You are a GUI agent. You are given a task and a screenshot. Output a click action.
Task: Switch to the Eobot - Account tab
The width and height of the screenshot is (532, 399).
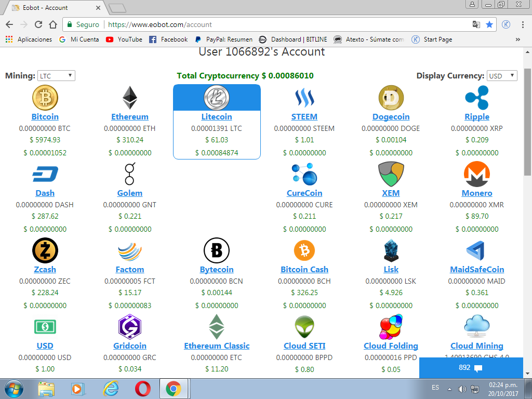tap(56, 7)
